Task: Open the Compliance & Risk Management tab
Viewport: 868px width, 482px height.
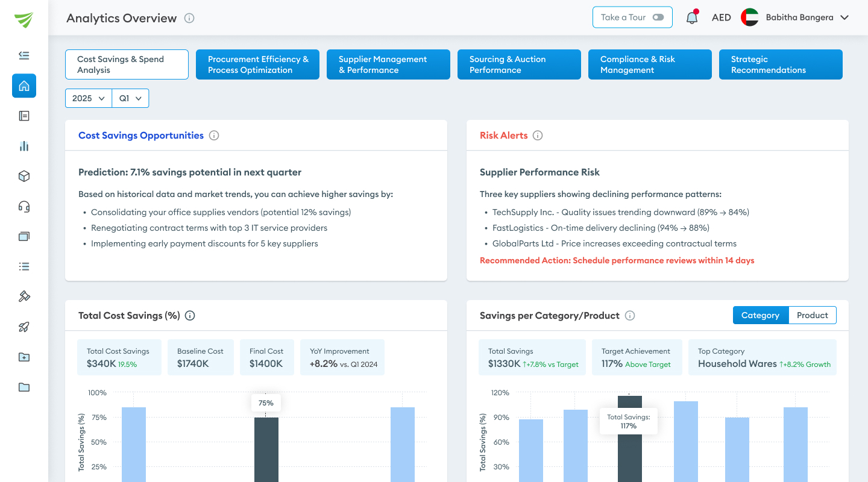Action: pos(650,64)
